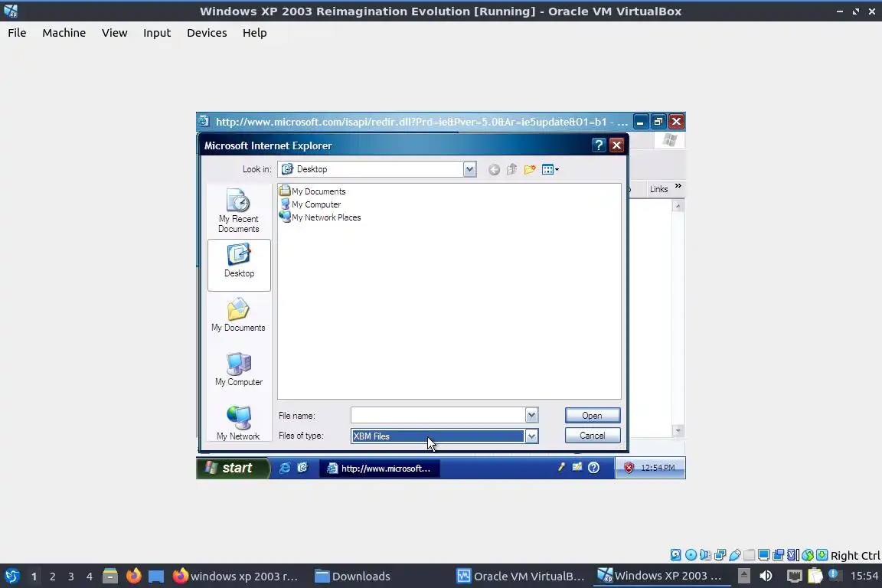This screenshot has width=882, height=588.
Task: Click the IE window scrollbar down arrow
Action: 678,431
